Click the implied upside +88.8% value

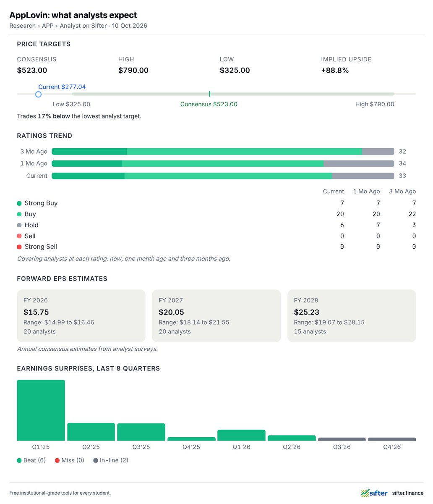(335, 71)
